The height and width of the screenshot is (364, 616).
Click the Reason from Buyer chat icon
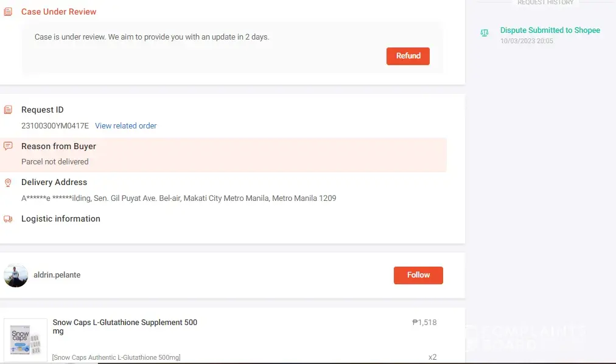coord(8,146)
